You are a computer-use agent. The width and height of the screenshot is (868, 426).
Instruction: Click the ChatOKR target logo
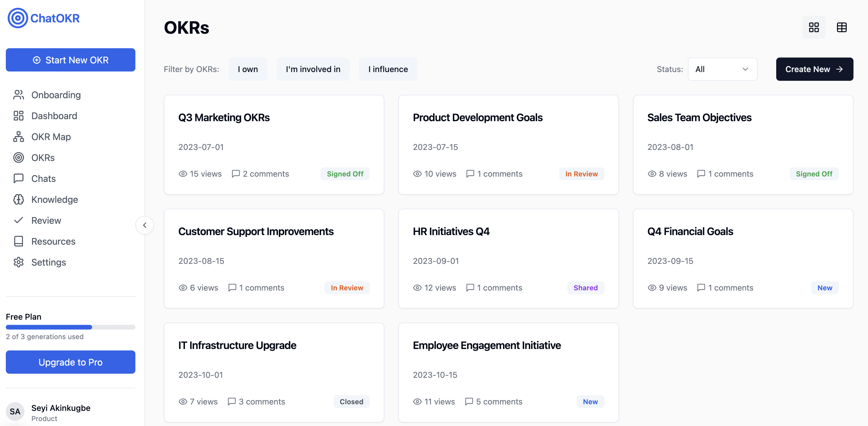17,18
